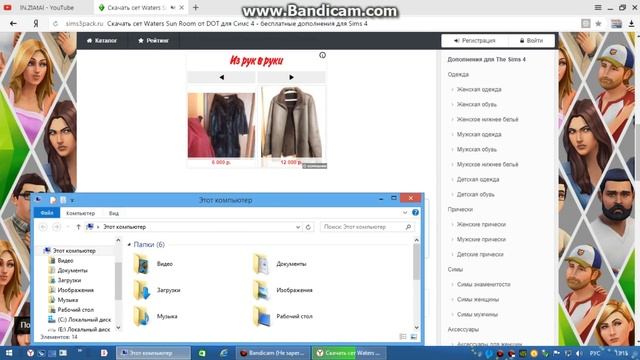Click the fur coat ad thumbnail

coord(221,125)
